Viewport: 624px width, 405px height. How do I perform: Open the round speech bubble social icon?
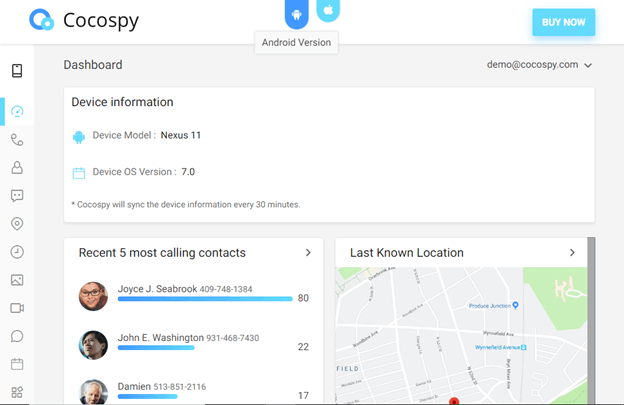coord(17,336)
